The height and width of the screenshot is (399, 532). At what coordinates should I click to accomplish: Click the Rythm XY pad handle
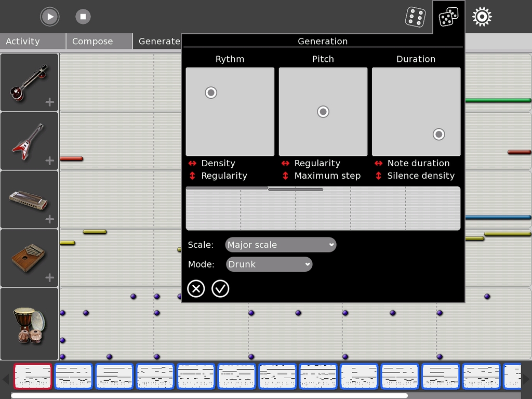point(211,92)
